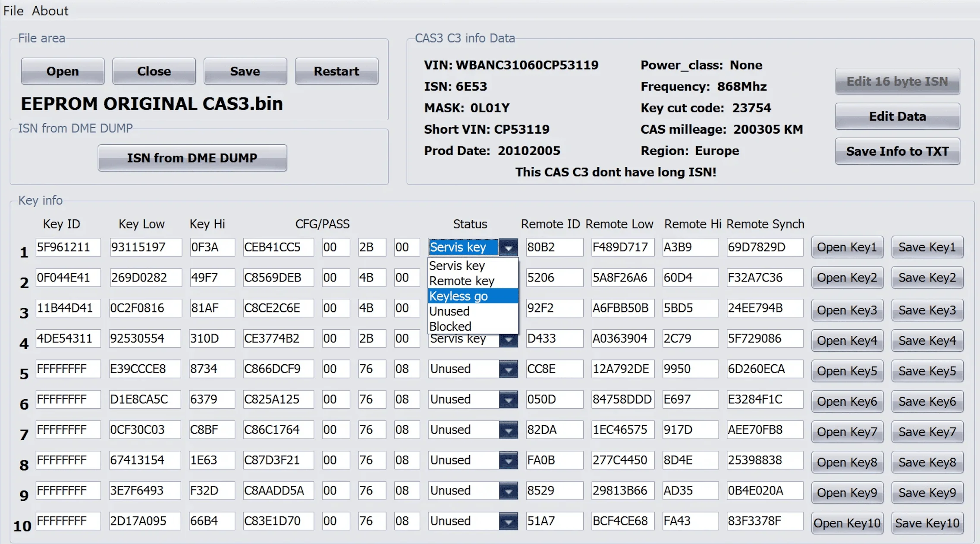980x544 pixels.
Task: Open Edit Data dialog
Action: [897, 116]
